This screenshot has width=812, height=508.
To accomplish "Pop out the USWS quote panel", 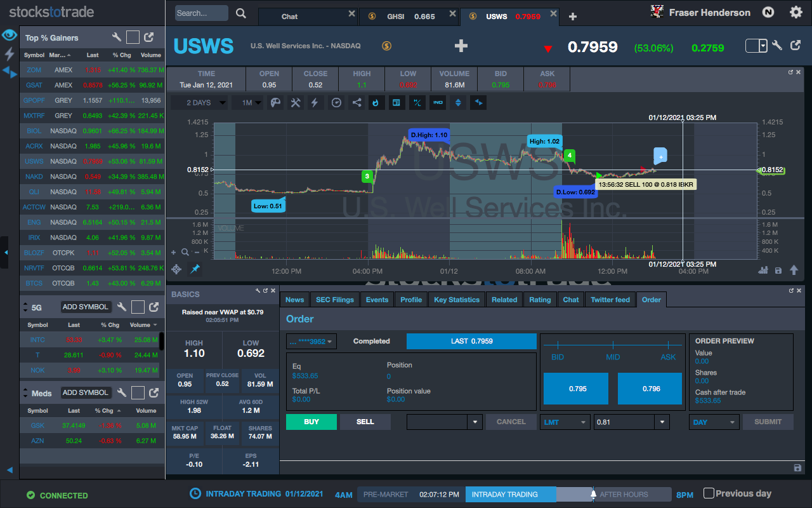I will 796,45.
